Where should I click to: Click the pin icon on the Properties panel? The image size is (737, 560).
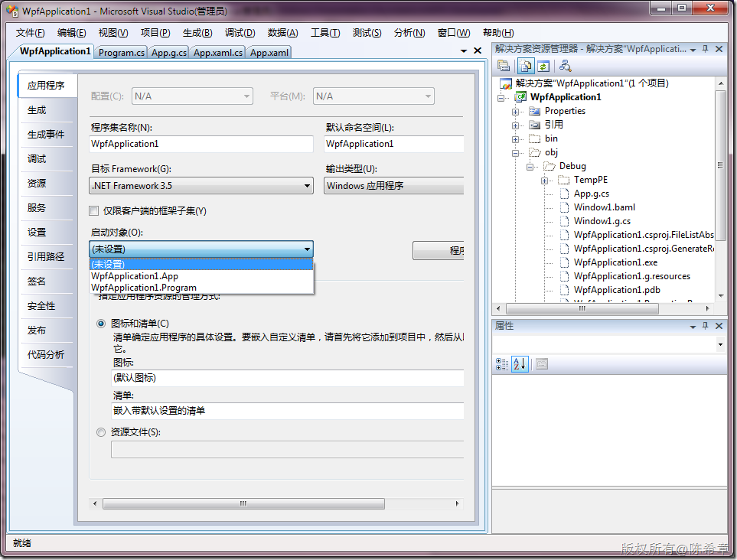(706, 325)
